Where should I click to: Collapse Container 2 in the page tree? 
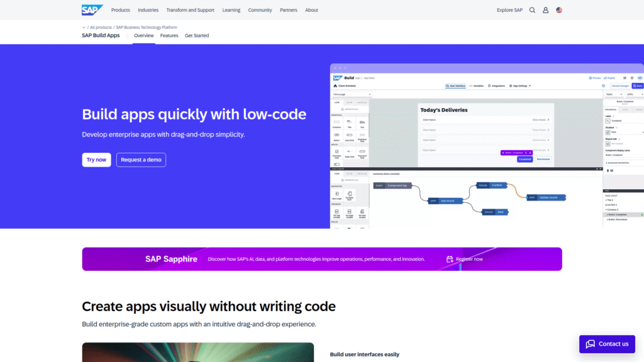point(606,209)
